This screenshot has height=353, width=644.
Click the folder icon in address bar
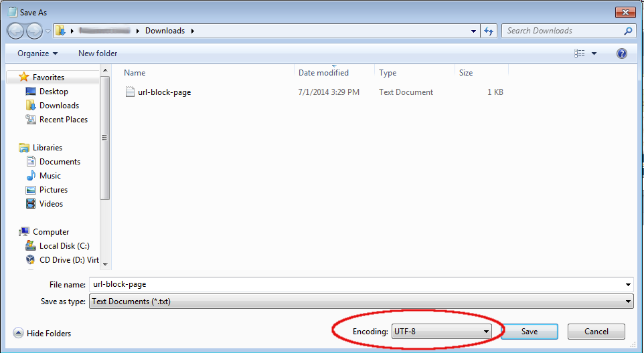[60, 31]
